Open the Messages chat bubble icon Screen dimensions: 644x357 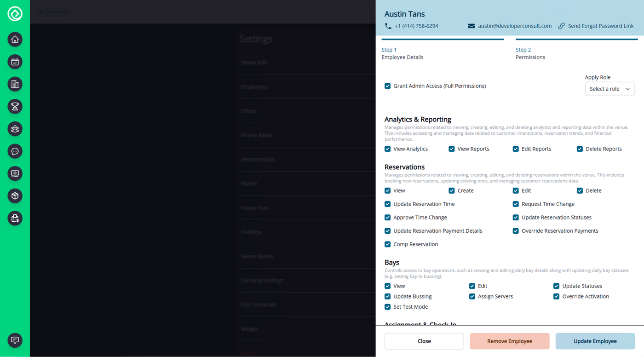coord(15,151)
